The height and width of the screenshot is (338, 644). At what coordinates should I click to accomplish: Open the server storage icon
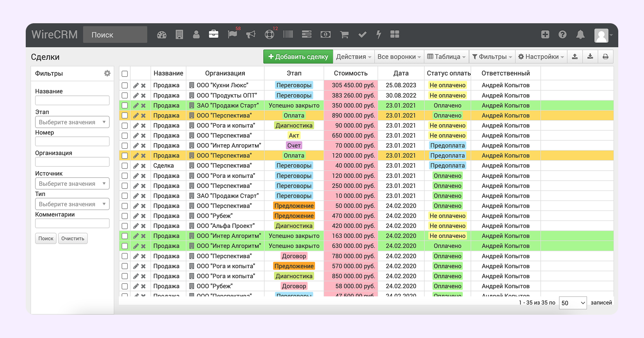coord(307,34)
